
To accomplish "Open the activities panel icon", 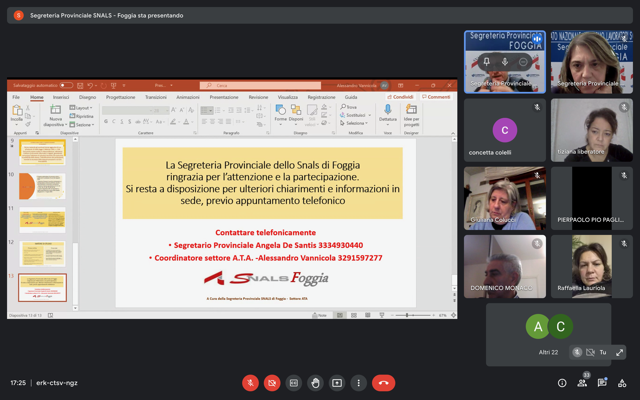I will tap(622, 383).
